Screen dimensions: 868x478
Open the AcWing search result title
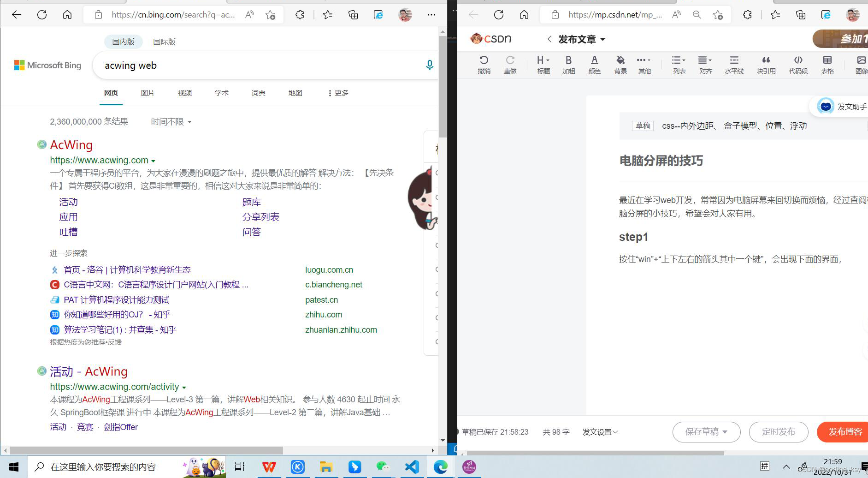point(71,145)
